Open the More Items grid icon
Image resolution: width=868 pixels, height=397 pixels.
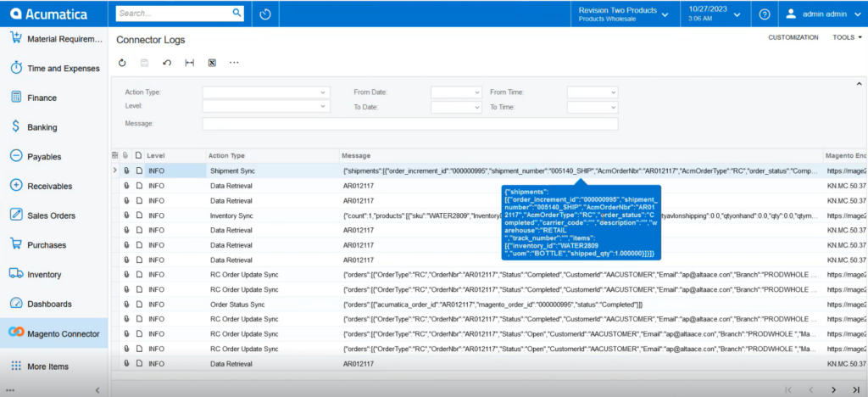[16, 366]
